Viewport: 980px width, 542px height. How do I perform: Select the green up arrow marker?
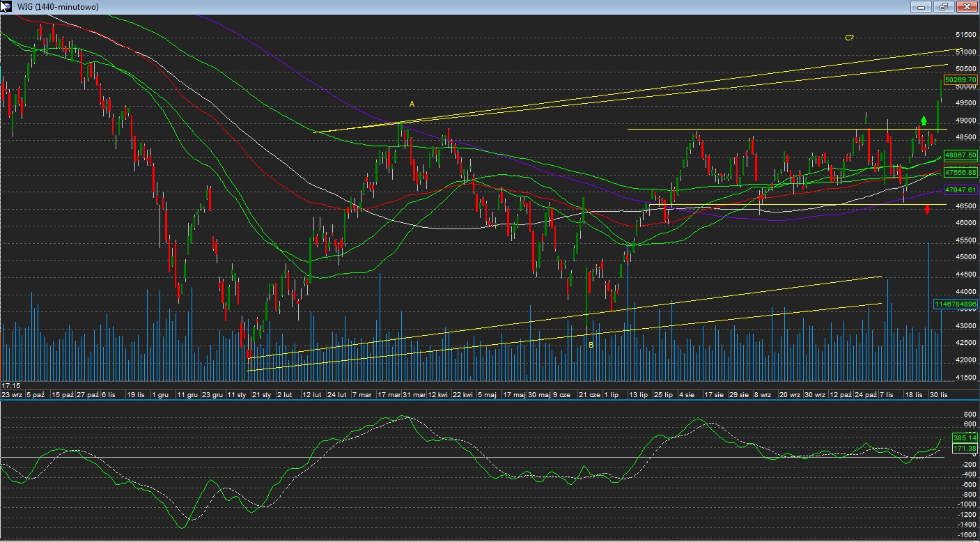click(x=924, y=121)
